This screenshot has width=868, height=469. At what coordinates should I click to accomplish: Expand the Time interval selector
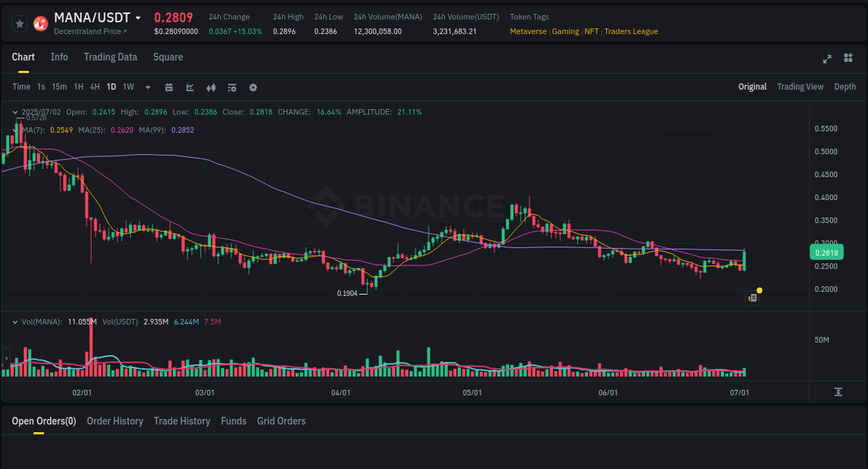tap(21, 87)
